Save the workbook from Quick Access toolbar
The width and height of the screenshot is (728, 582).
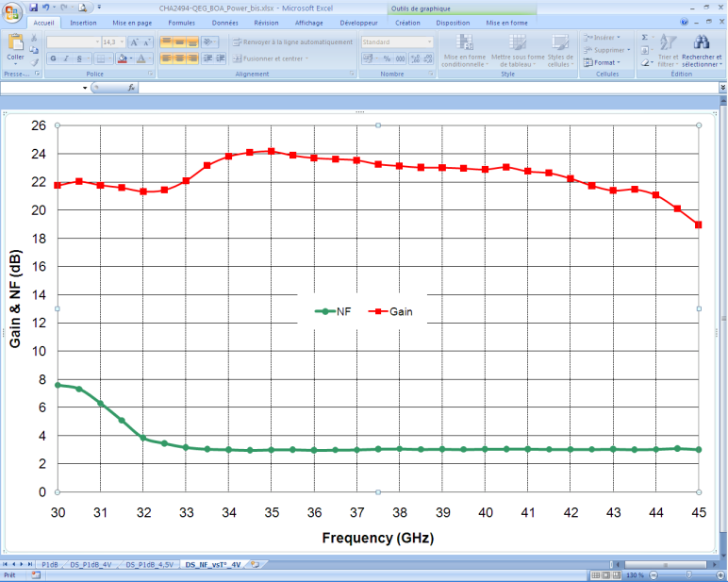point(33,8)
